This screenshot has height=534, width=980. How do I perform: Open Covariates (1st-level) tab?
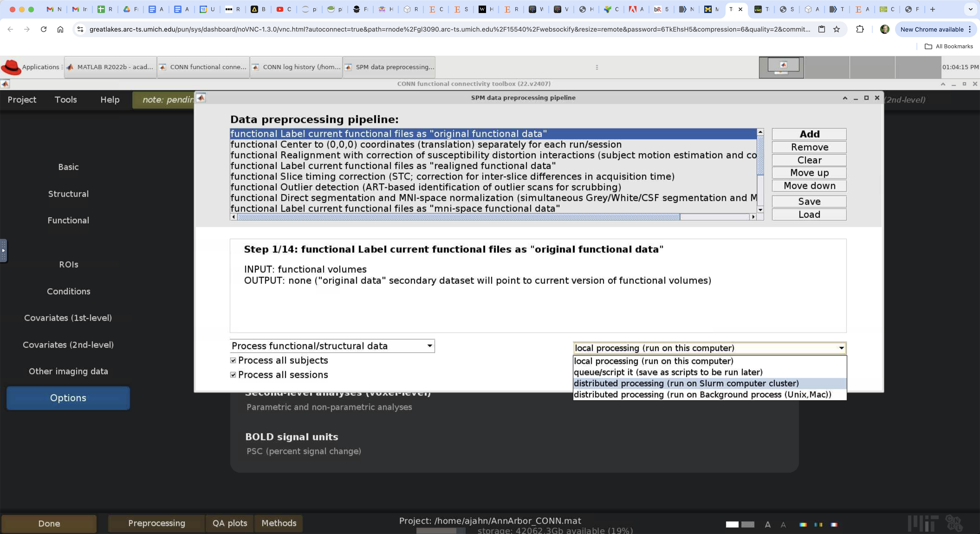68,318
